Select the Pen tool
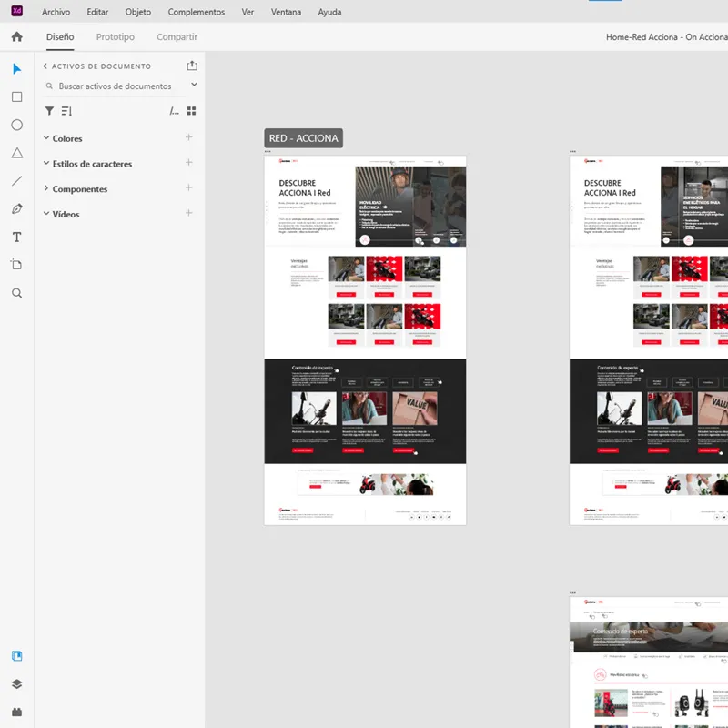The width and height of the screenshot is (728, 728). [16, 209]
